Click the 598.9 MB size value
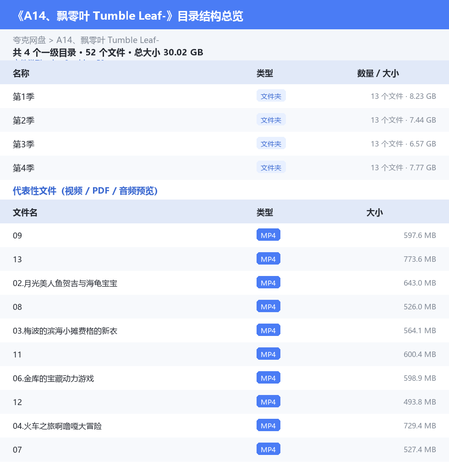The width and height of the screenshot is (449, 476). [x=420, y=378]
